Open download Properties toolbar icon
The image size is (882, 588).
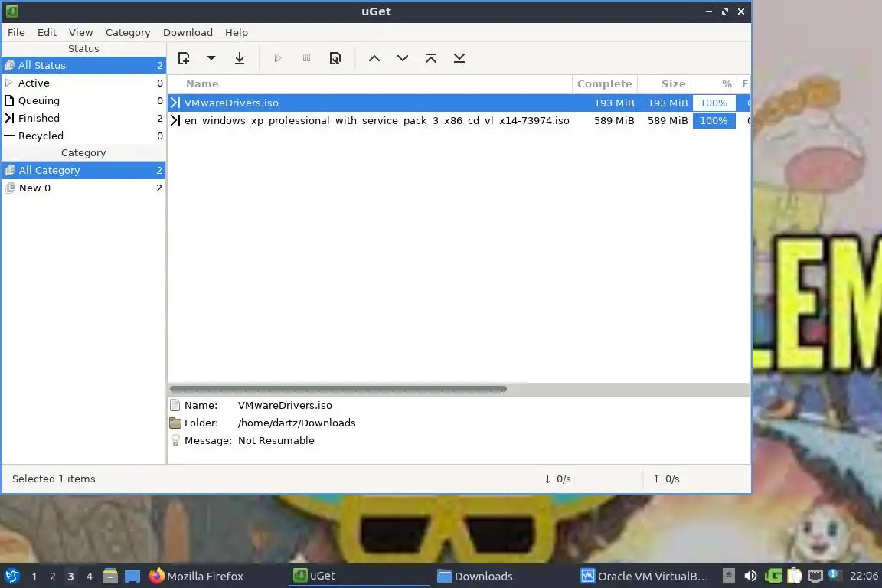[x=335, y=58]
